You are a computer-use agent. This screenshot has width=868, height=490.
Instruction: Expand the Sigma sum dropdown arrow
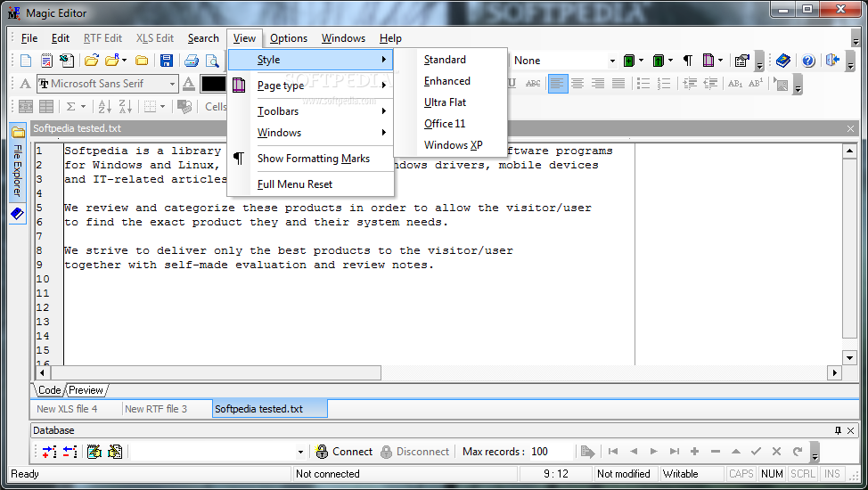[x=83, y=106]
